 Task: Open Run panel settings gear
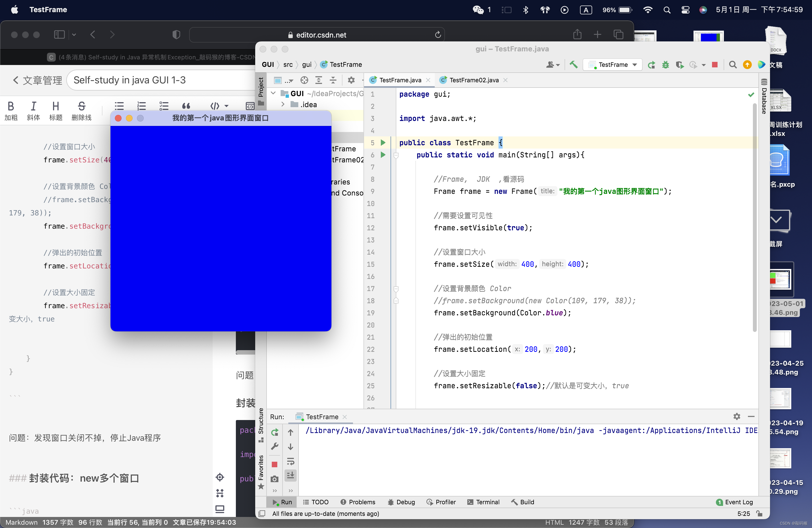[737, 416]
